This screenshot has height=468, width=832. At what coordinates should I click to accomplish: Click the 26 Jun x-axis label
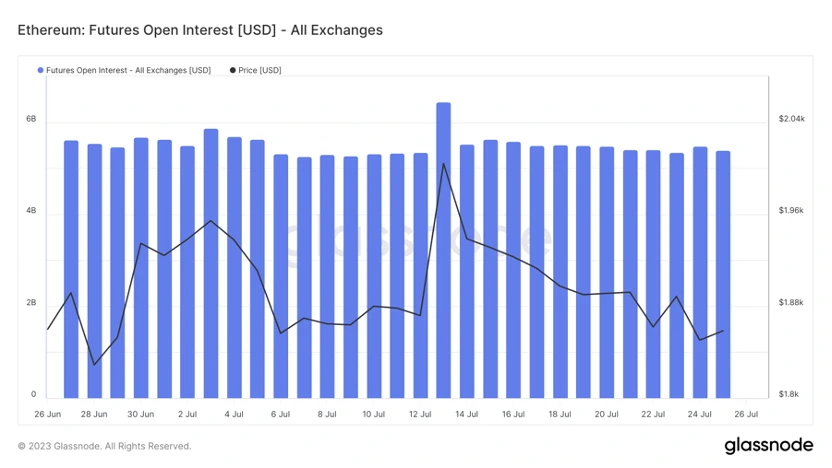click(47, 414)
